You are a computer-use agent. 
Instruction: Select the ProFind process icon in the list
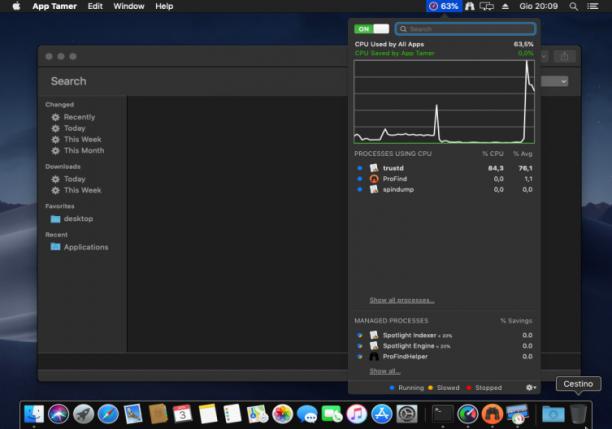[374, 179]
